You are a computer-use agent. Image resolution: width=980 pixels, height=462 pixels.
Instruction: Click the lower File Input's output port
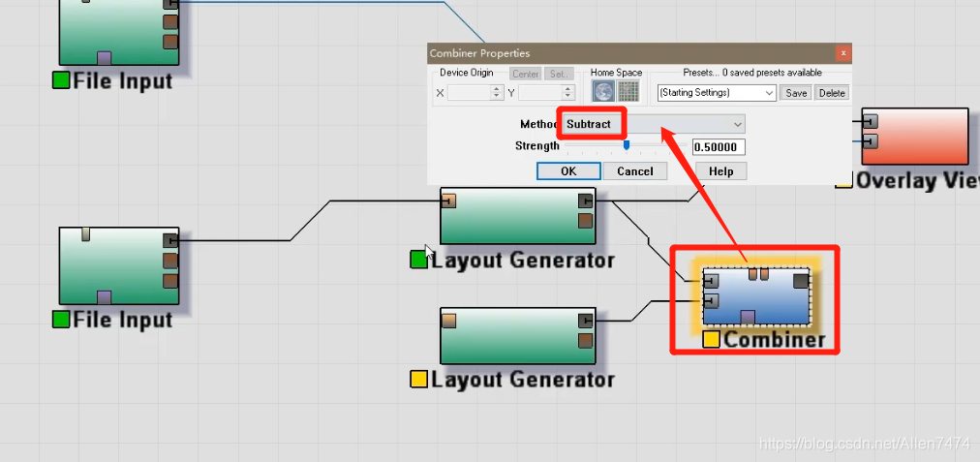[170, 240]
